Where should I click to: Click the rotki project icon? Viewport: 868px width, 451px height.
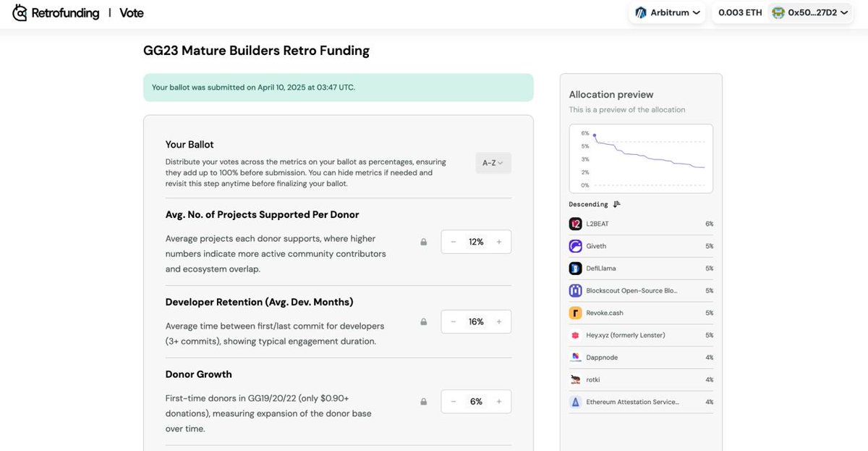pos(576,379)
